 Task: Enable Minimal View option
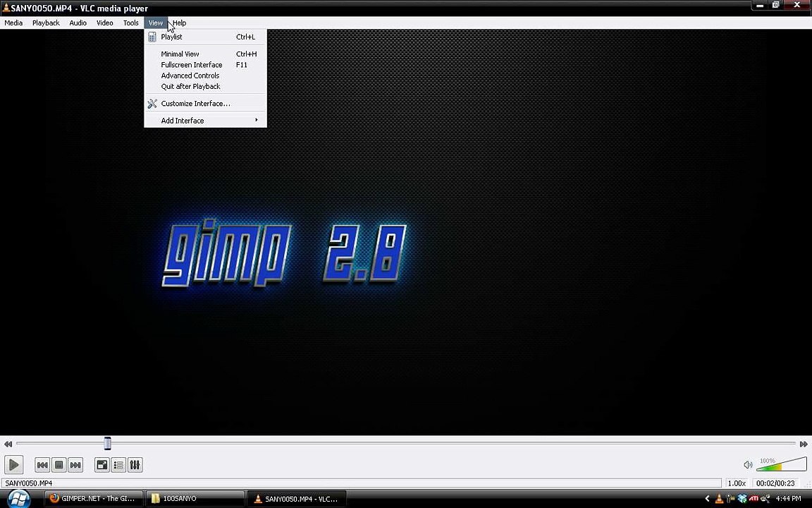(206, 54)
